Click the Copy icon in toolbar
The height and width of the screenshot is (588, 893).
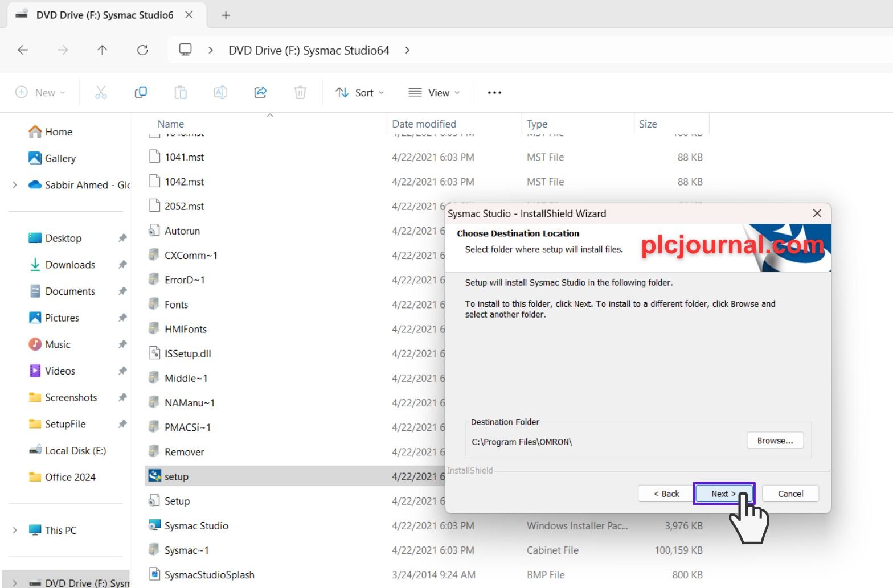click(x=141, y=92)
